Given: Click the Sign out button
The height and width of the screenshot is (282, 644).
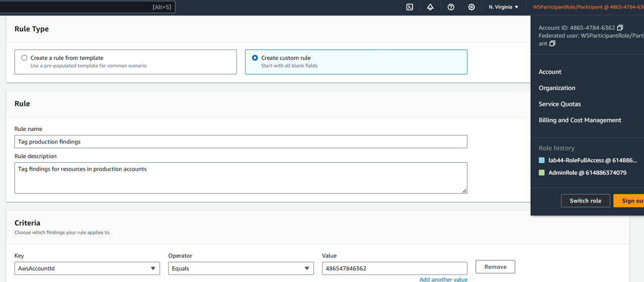Looking at the screenshot, I should 631,200.
